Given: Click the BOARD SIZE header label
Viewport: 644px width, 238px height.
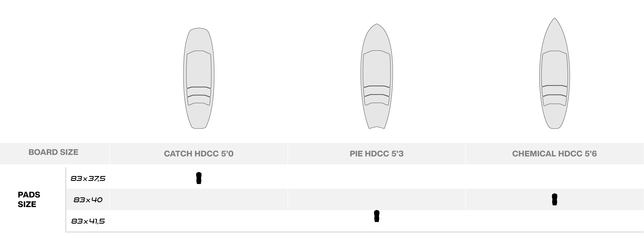Looking at the screenshot, I should pos(53,152).
